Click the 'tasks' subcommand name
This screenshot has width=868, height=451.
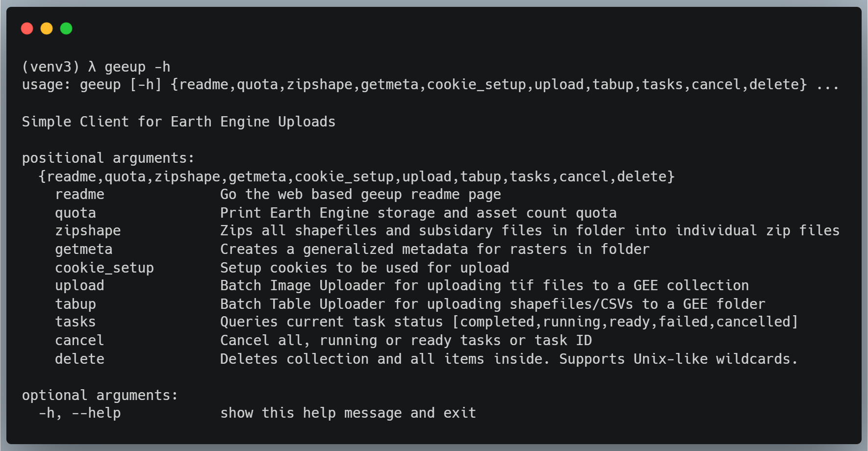pyautogui.click(x=76, y=322)
